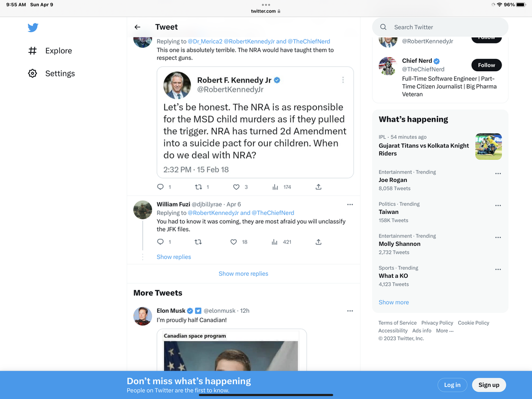Open Chief Nerd's avatar

point(388,66)
